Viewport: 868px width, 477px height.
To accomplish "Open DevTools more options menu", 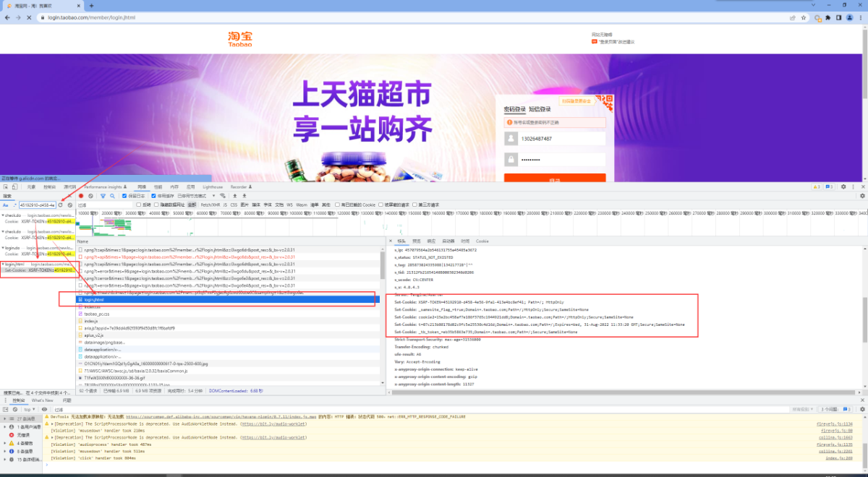I will [853, 186].
